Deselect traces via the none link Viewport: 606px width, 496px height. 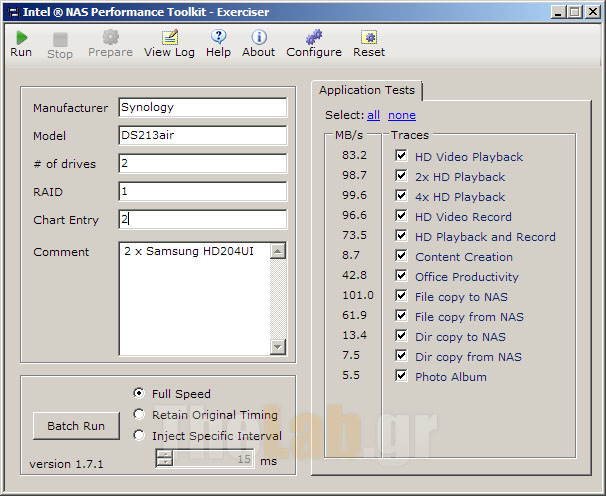402,115
